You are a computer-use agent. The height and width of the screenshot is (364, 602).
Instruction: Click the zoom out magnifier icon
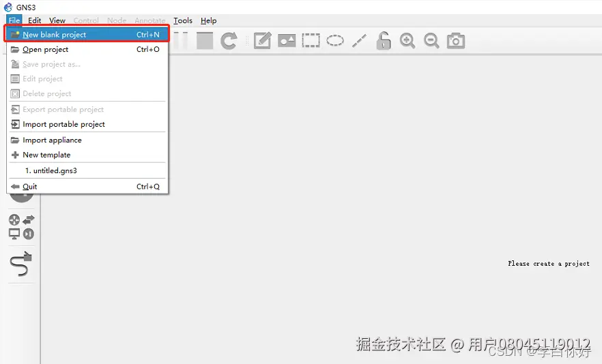tap(431, 41)
